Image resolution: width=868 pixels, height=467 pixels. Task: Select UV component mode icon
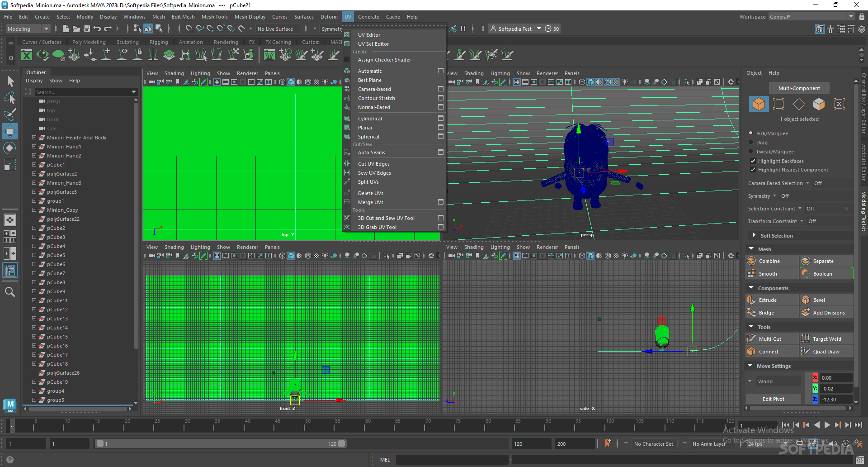pyautogui.click(x=839, y=104)
